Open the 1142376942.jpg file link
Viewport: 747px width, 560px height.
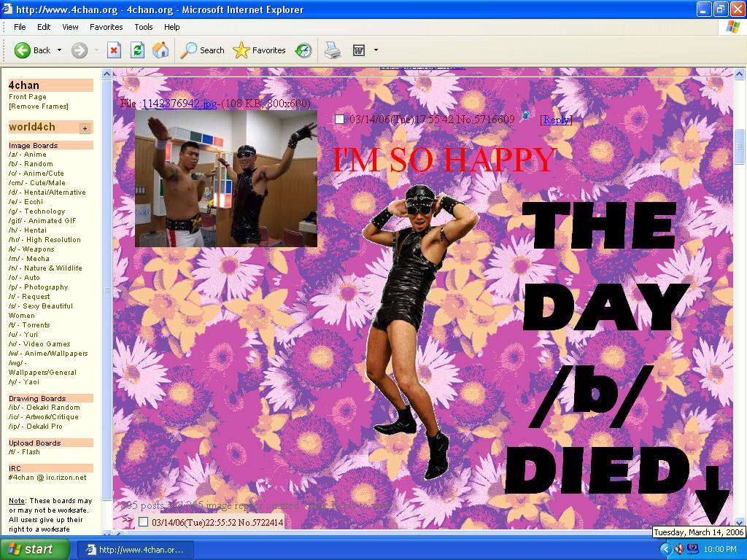tap(179, 104)
